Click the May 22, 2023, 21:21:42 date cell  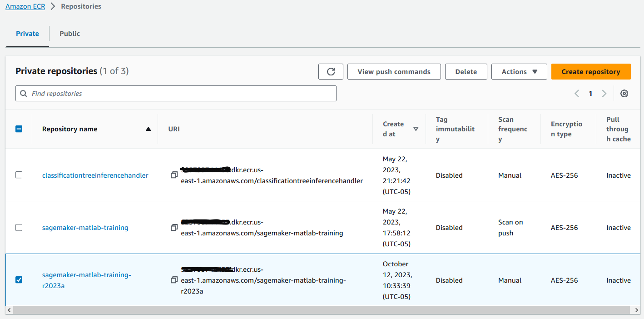pos(396,175)
